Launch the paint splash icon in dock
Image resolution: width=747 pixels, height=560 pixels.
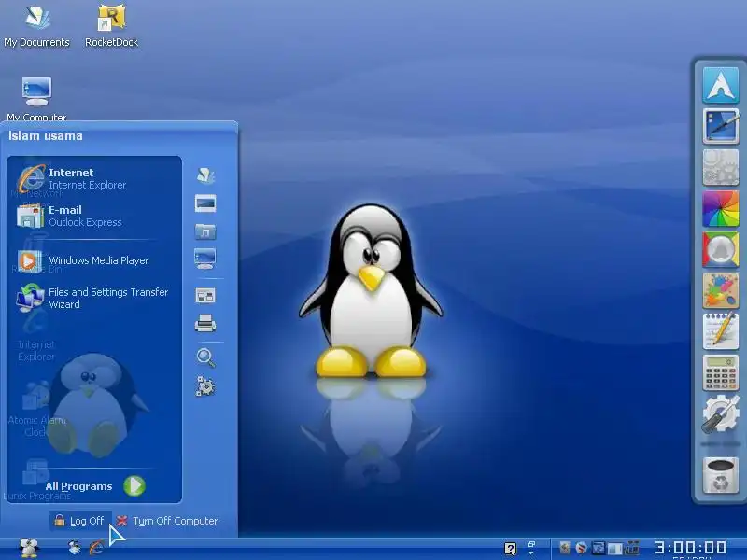[720, 290]
